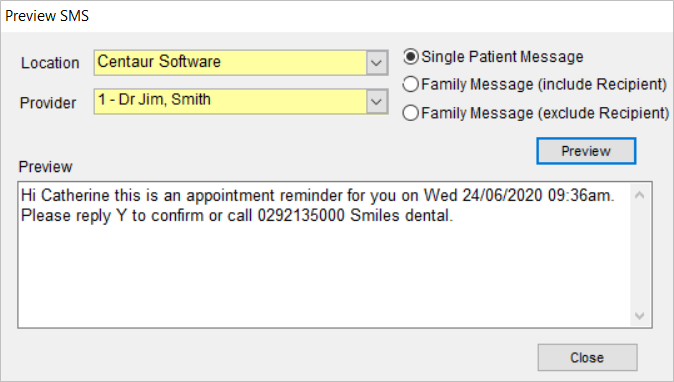Viewport: 674px width, 382px height.
Task: Expand the Provider dropdown arrow
Action: (377, 102)
